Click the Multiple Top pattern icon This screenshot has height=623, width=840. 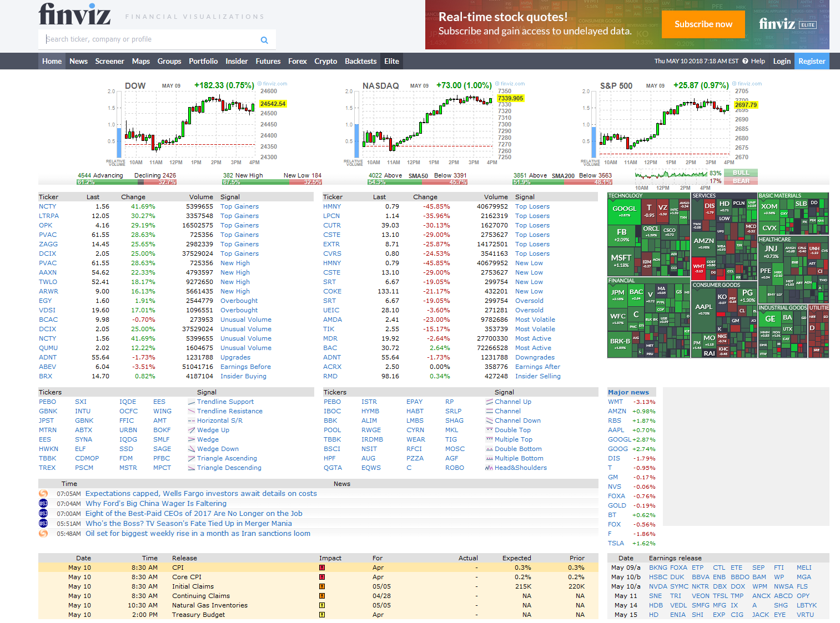pyautogui.click(x=490, y=440)
